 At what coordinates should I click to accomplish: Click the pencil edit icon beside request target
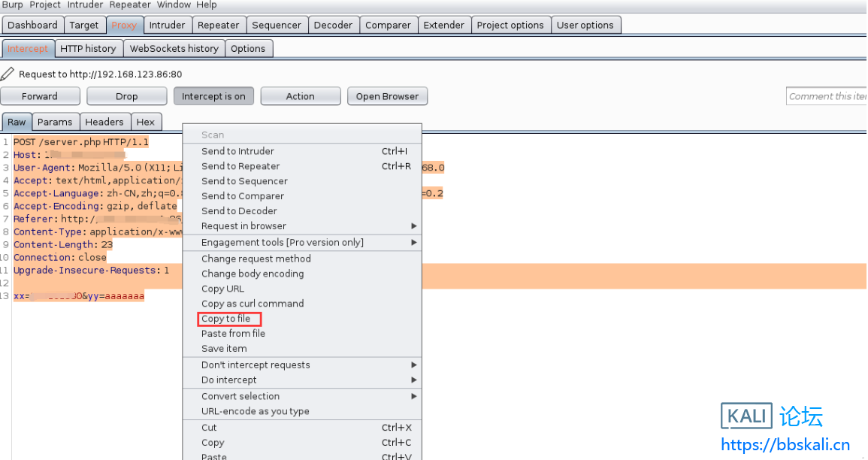coord(8,74)
